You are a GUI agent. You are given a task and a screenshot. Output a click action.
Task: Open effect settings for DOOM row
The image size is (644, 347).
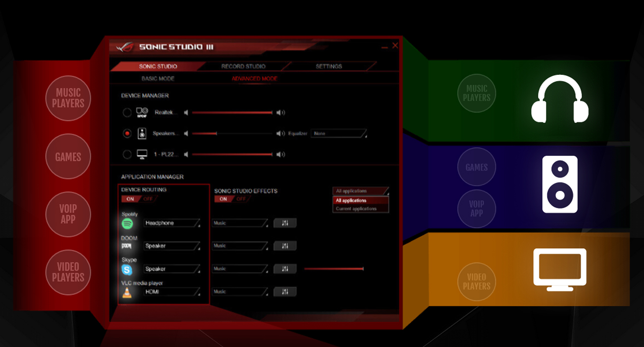point(285,246)
